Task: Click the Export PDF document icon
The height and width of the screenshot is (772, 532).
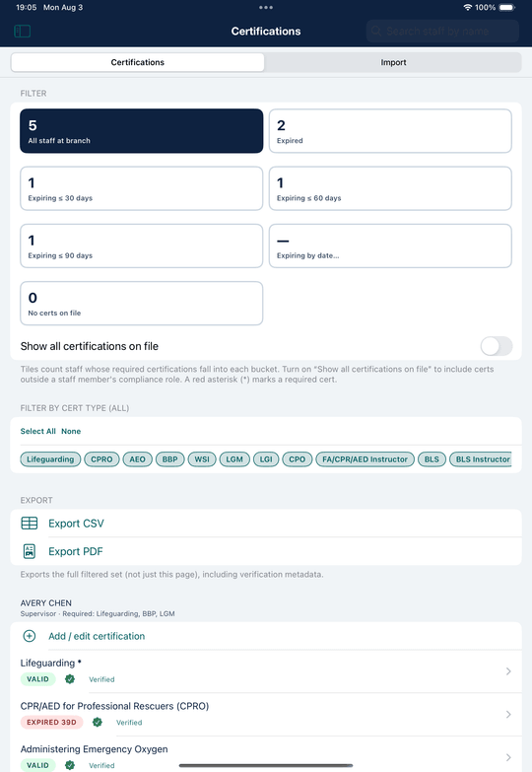Action: (30, 551)
